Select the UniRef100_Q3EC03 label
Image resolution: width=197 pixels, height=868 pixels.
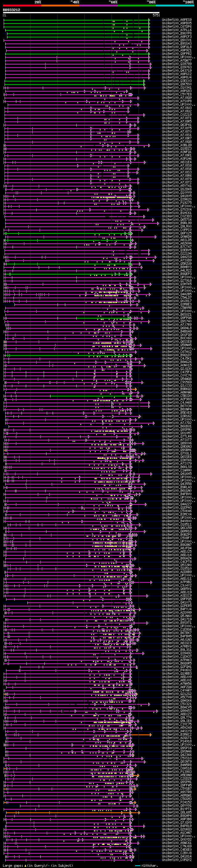(x=176, y=81)
